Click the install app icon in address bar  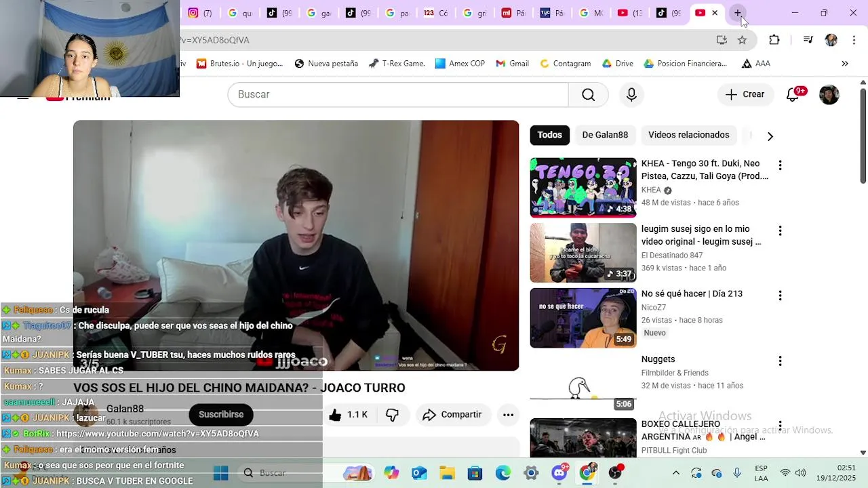coord(722,40)
